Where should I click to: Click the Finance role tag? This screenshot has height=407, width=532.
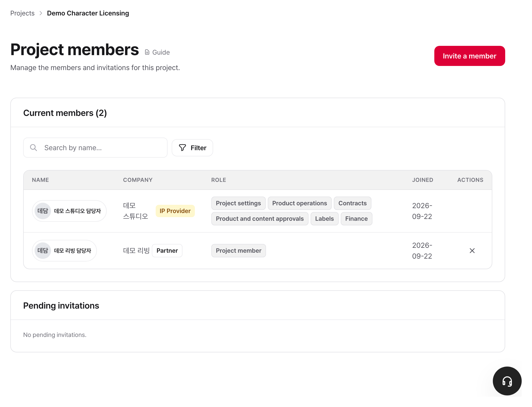click(356, 219)
